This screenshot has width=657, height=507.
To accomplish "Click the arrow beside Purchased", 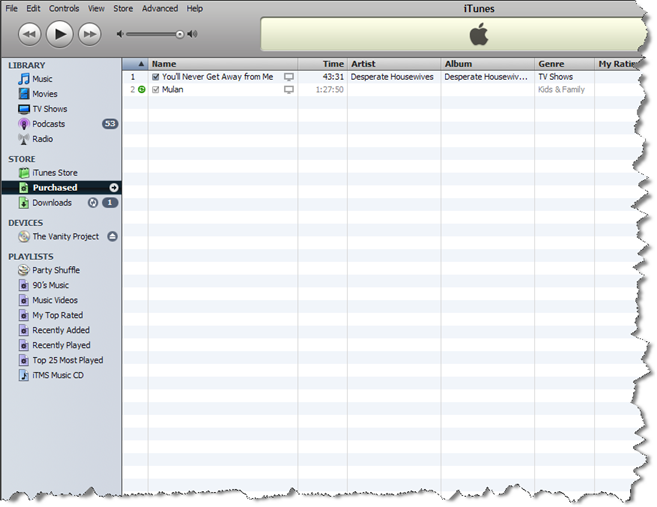I will [x=114, y=187].
